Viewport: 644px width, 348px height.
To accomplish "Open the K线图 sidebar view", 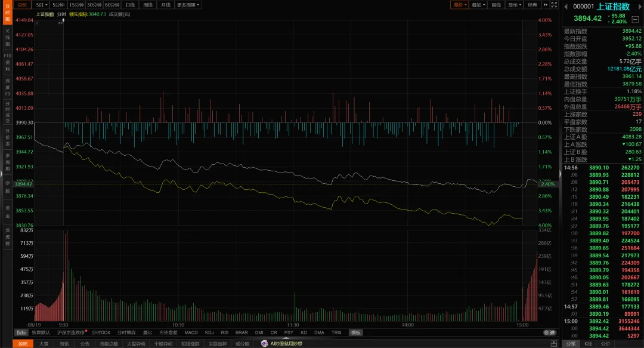I will [7, 38].
